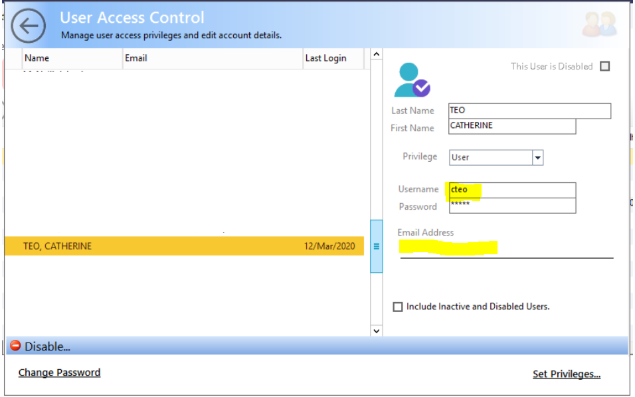Click the Last Name input field
Screen dimensions: 635x397
530,111
